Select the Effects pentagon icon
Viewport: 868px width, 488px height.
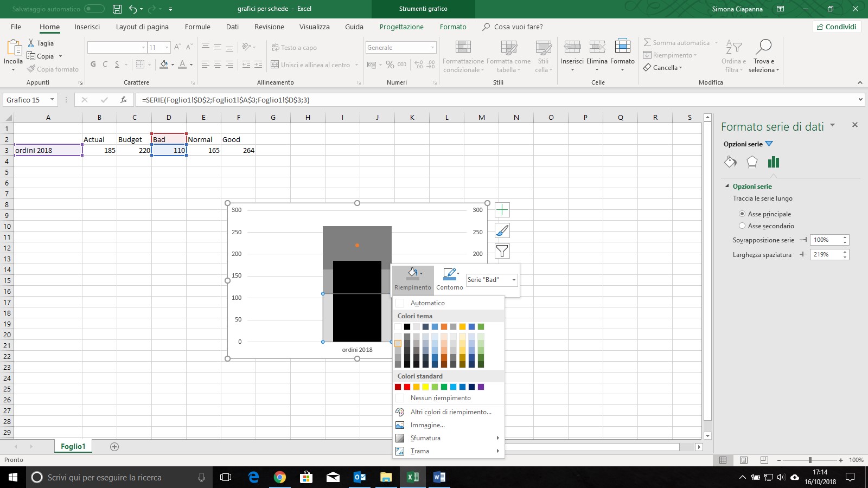[752, 162]
